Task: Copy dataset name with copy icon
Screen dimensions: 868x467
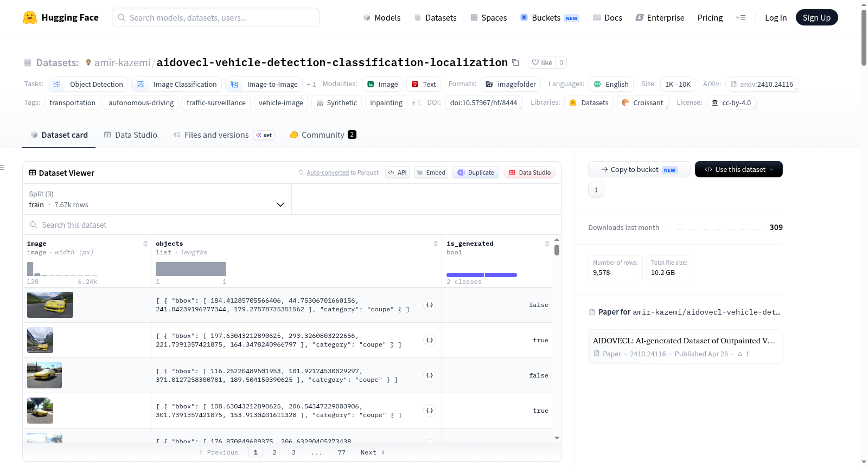Action: click(x=515, y=63)
